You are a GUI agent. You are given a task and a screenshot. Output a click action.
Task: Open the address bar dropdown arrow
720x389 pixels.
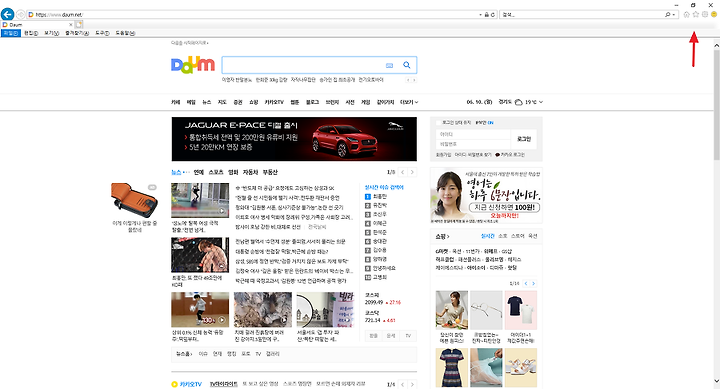480,15
